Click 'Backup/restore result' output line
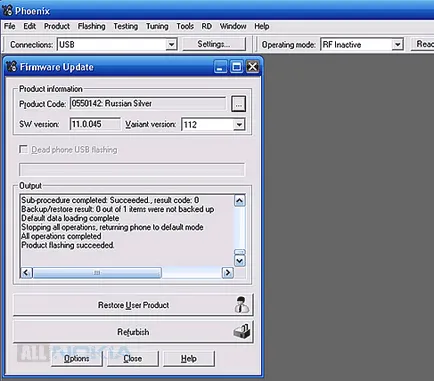 [x=118, y=209]
